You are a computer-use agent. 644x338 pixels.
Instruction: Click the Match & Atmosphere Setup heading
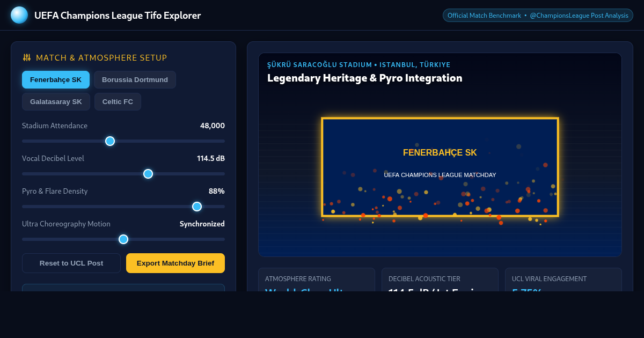coord(101,57)
